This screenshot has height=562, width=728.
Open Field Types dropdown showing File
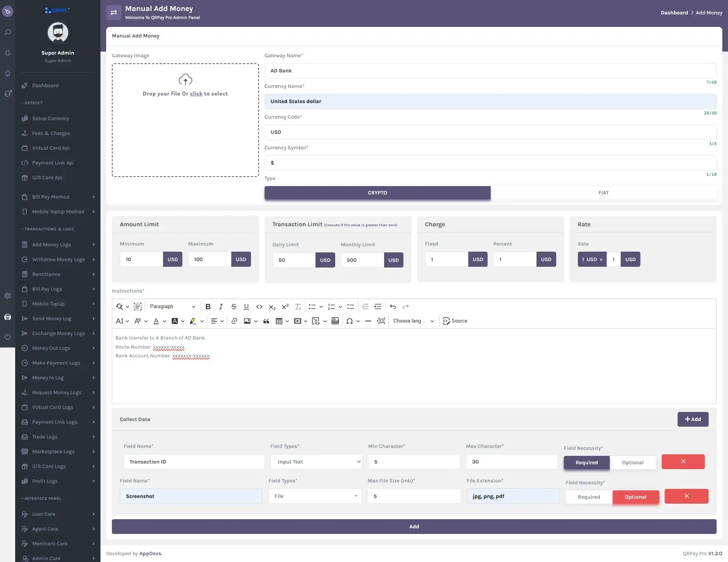click(315, 496)
